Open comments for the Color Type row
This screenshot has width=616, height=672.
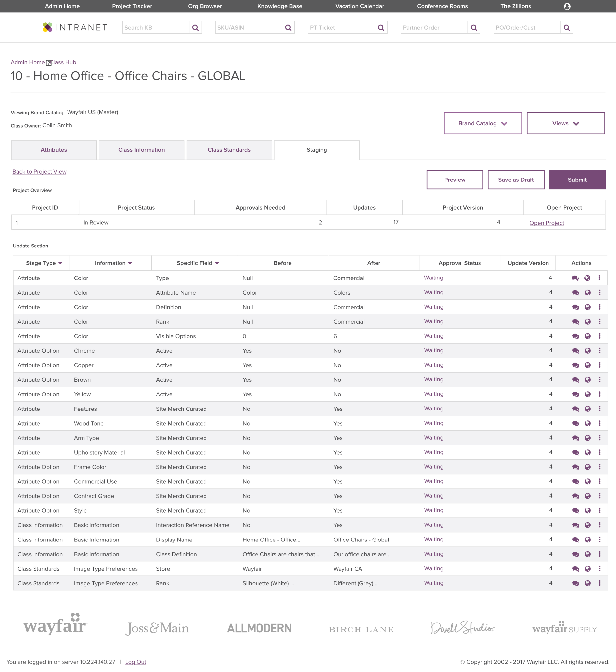click(575, 278)
